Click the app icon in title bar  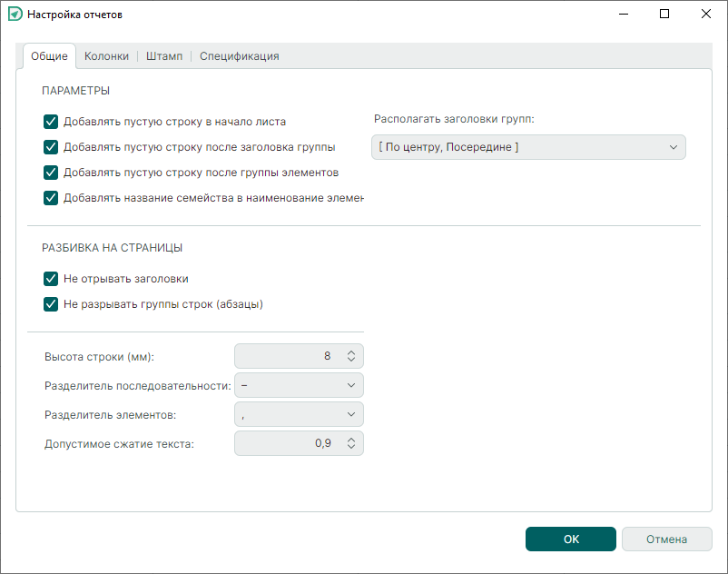click(15, 15)
